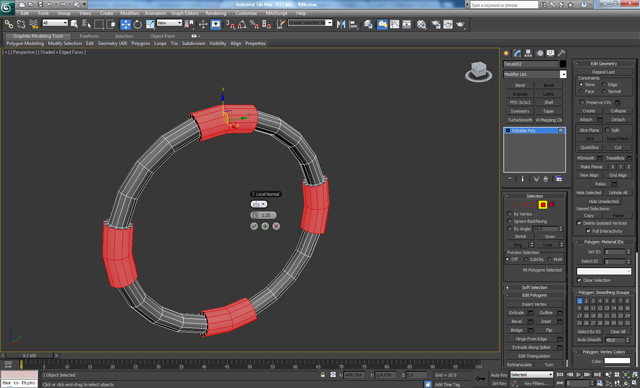Viewport: 640px width, 388px height.
Task: Open the Graph Editors menu
Action: (184, 13)
